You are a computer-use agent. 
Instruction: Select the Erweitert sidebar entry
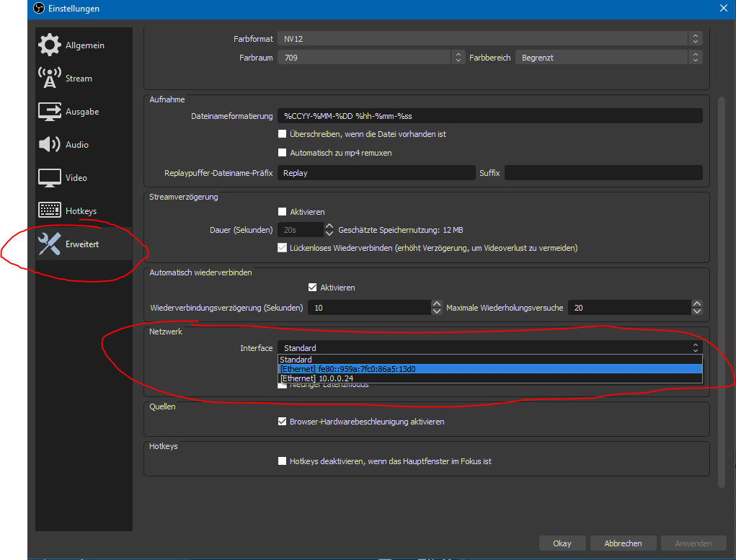click(84, 244)
